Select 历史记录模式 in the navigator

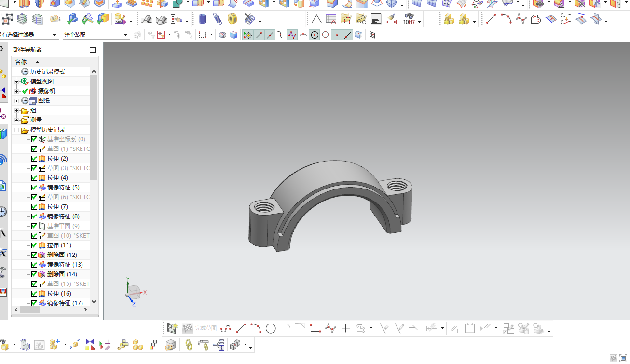(x=48, y=72)
